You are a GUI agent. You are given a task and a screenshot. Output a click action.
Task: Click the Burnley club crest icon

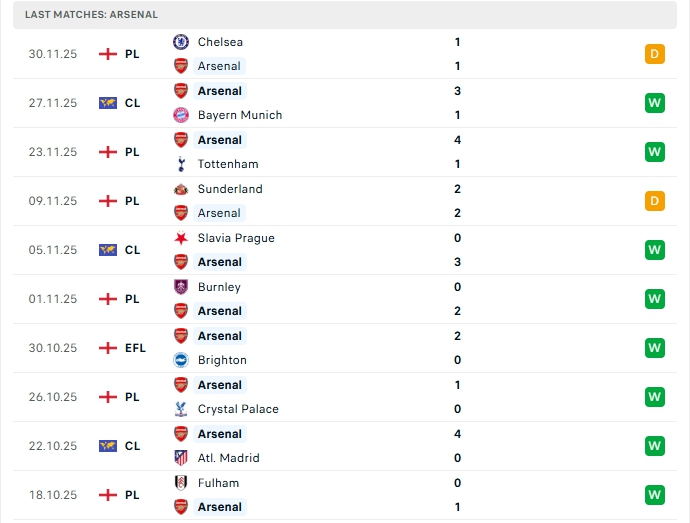[181, 287]
